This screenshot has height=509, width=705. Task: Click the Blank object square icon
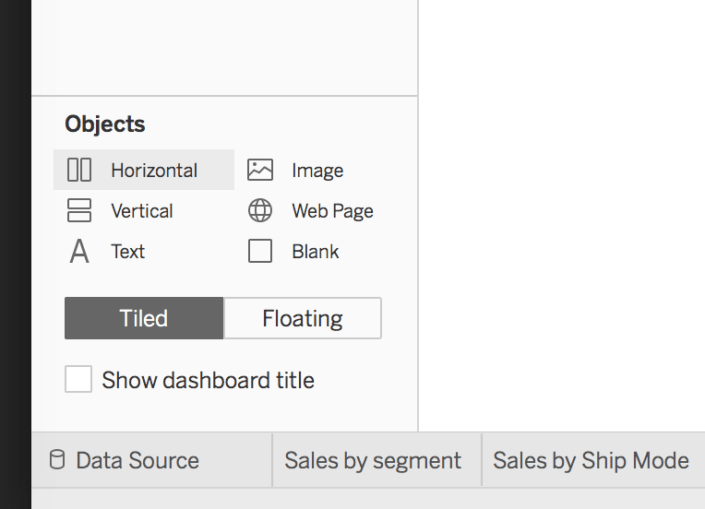click(260, 252)
